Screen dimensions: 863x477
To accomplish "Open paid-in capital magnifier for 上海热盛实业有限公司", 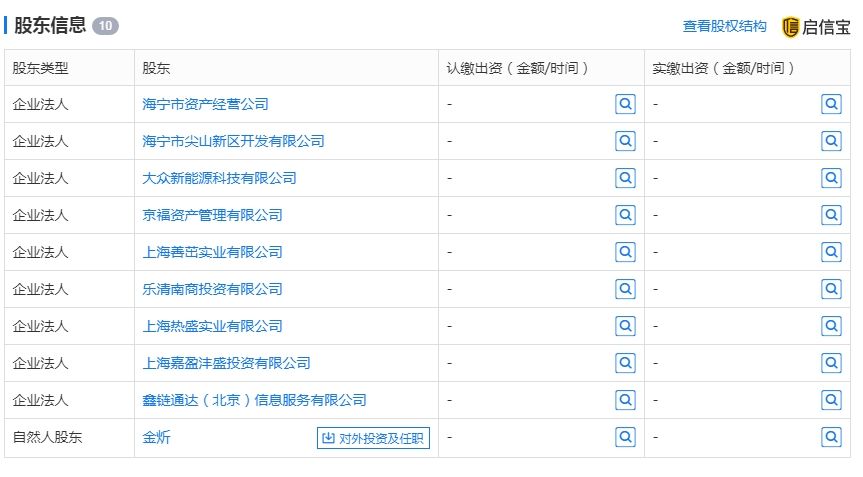I will (831, 326).
